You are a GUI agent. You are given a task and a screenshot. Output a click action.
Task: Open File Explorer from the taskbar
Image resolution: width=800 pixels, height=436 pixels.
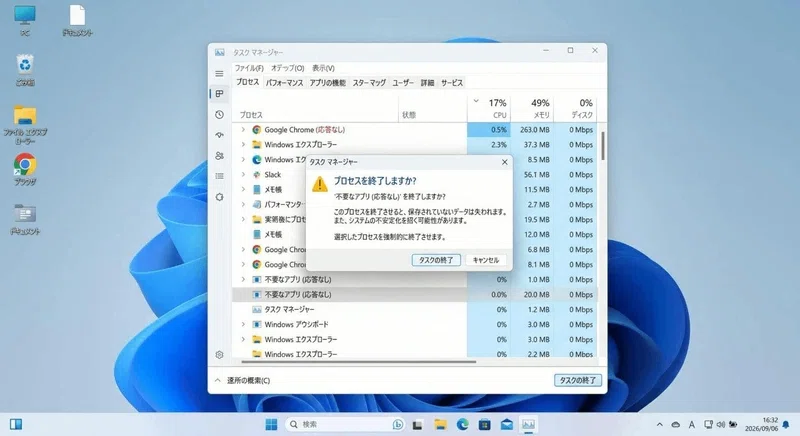(x=440, y=424)
